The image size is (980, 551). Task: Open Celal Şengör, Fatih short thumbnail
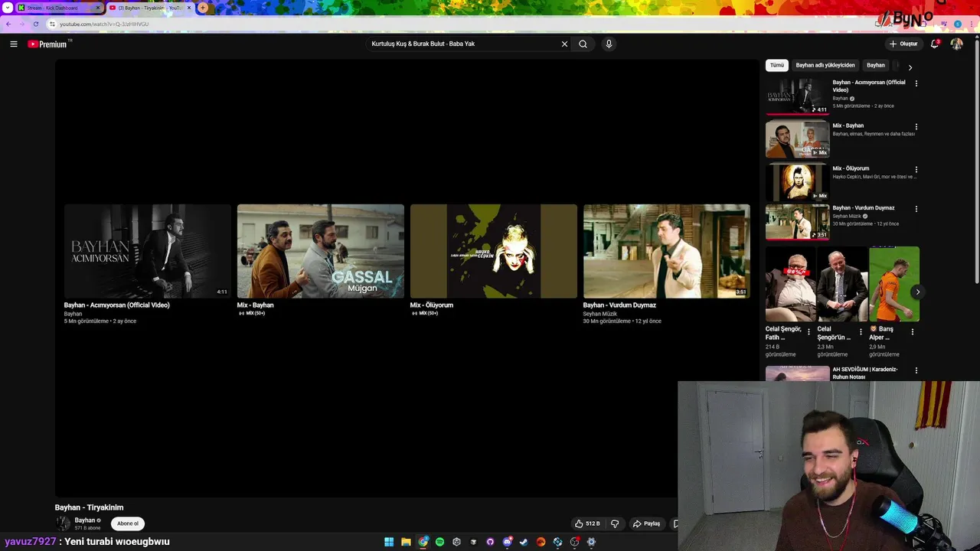click(790, 284)
